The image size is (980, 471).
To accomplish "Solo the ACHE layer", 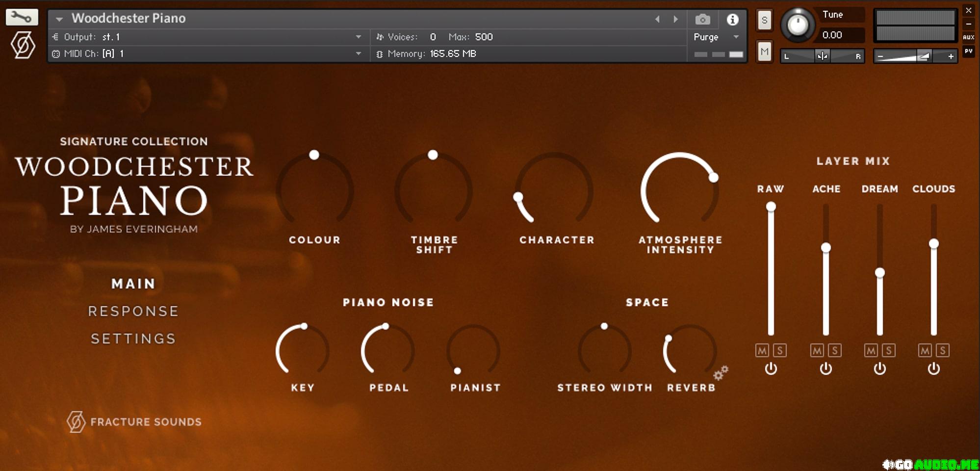I will point(835,350).
